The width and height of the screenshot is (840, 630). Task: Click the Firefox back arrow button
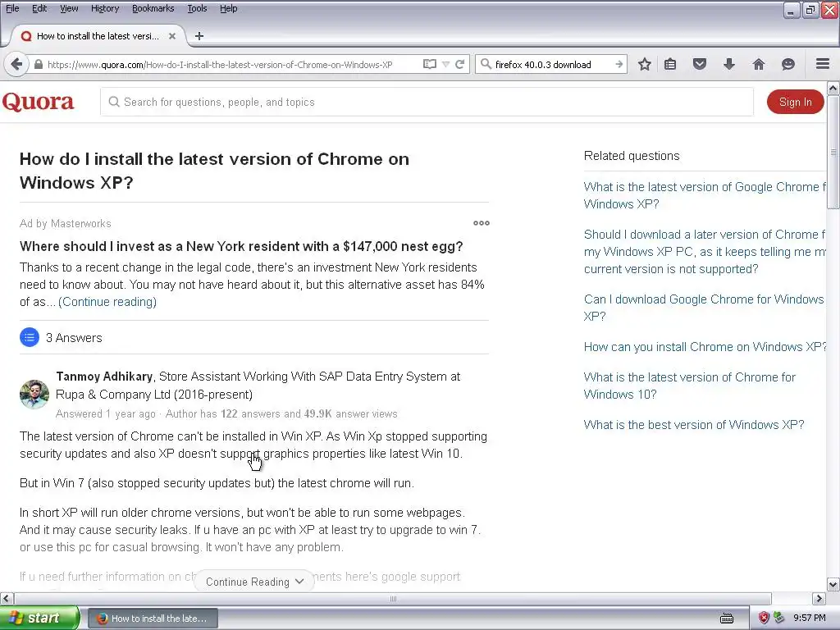pos(16,64)
